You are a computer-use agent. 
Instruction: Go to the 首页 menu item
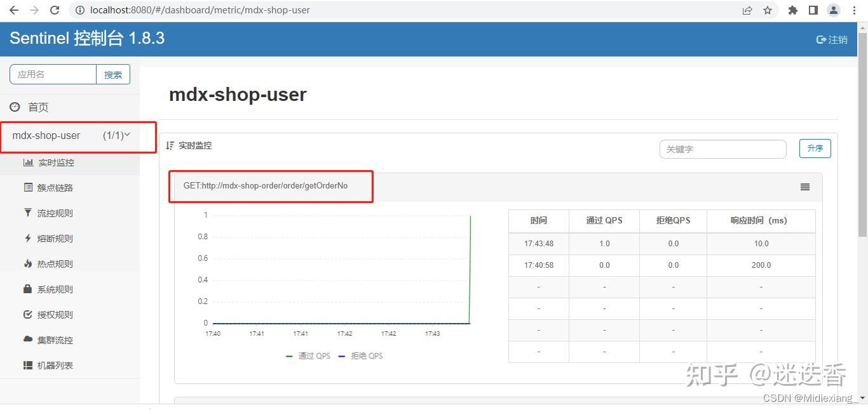[37, 107]
